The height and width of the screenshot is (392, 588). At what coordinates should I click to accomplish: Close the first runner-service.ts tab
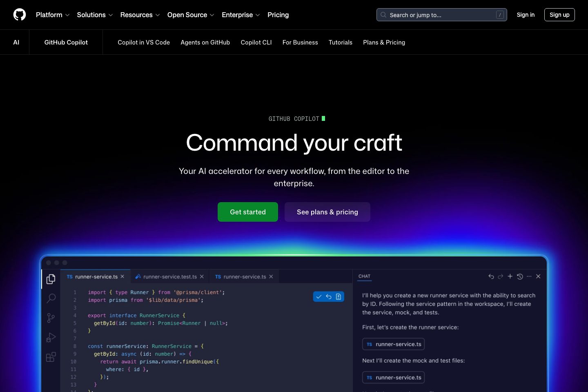tap(122, 276)
